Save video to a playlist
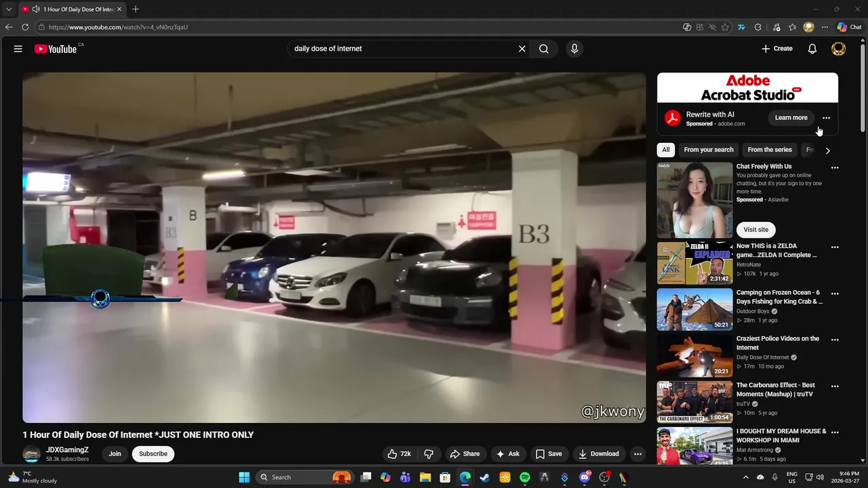 click(549, 454)
